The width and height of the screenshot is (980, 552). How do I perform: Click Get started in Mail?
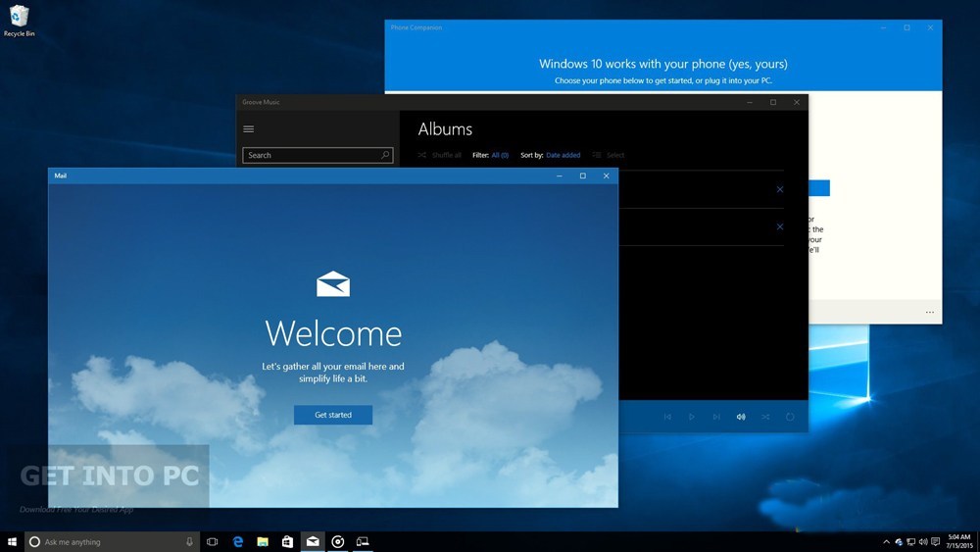pyautogui.click(x=333, y=415)
